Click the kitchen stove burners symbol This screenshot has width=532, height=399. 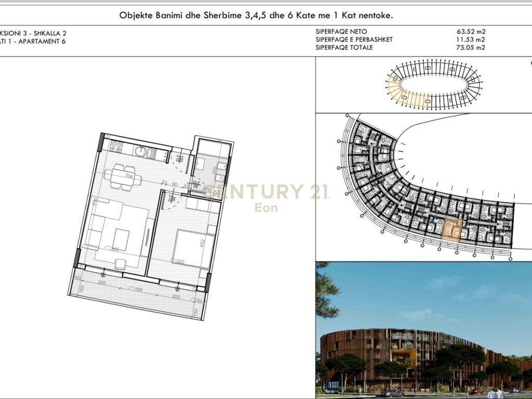pyautogui.click(x=117, y=146)
